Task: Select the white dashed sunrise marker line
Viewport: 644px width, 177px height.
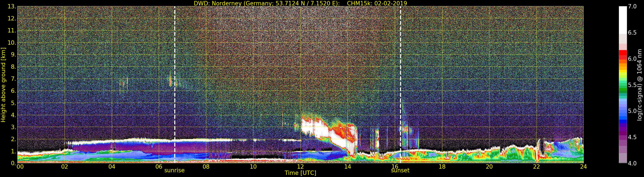Action: tap(174, 85)
